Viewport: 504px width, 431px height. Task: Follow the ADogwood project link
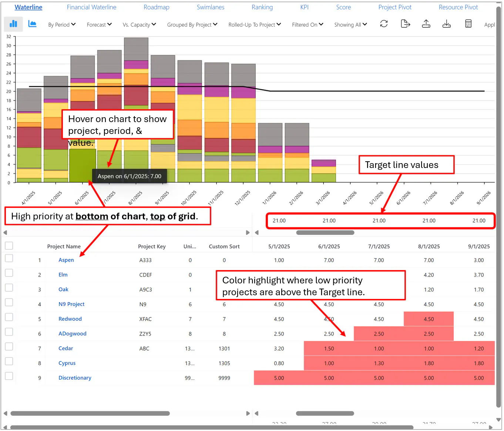click(x=73, y=334)
